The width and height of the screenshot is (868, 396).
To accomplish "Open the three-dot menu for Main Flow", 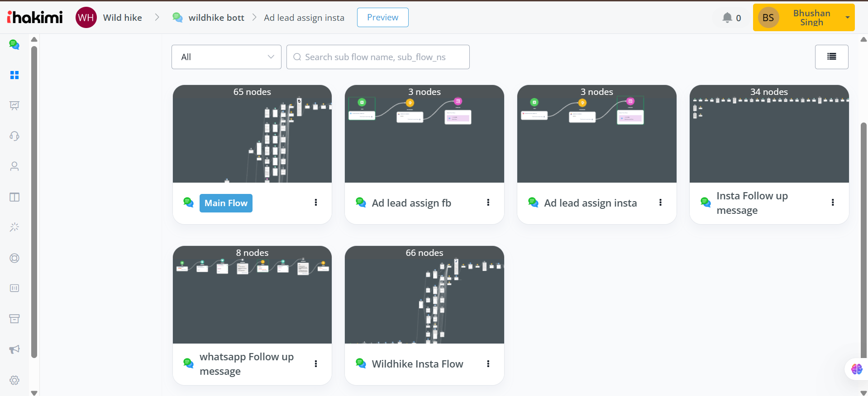I will 316,203.
